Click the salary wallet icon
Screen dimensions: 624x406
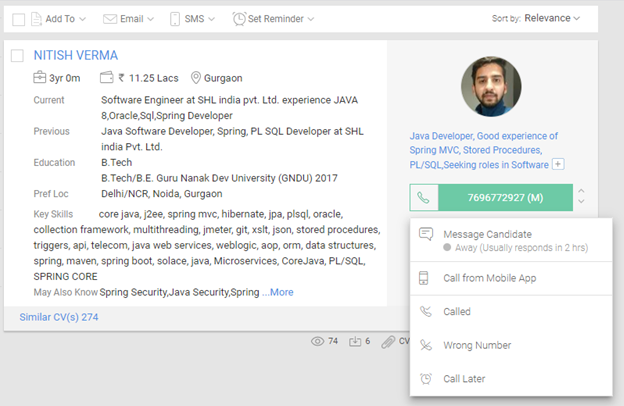pyautogui.click(x=107, y=78)
